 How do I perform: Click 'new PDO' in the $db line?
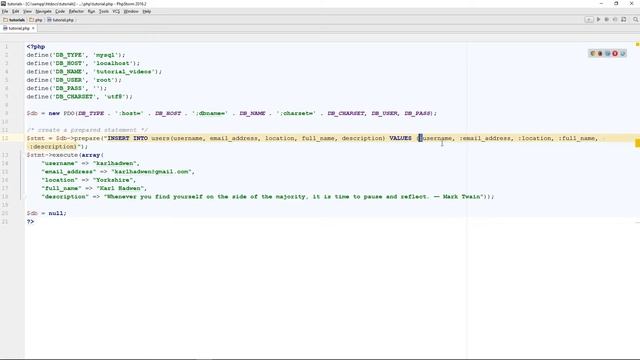coord(61,113)
